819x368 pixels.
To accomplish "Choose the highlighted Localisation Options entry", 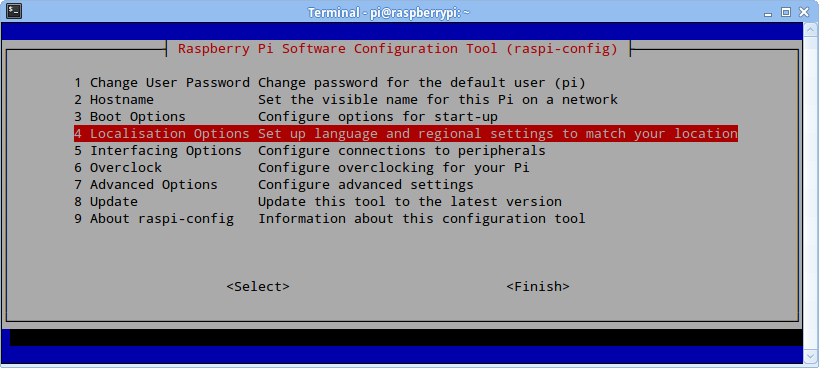I will (406, 134).
